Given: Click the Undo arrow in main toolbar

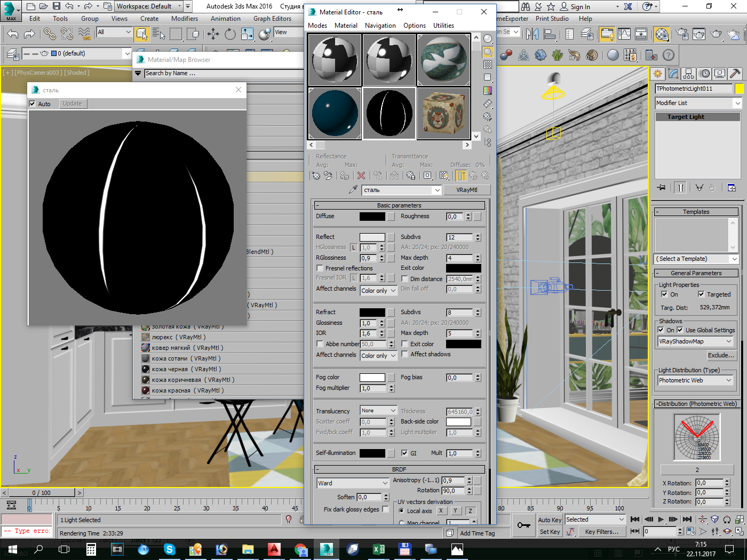Looking at the screenshot, I should [12, 34].
